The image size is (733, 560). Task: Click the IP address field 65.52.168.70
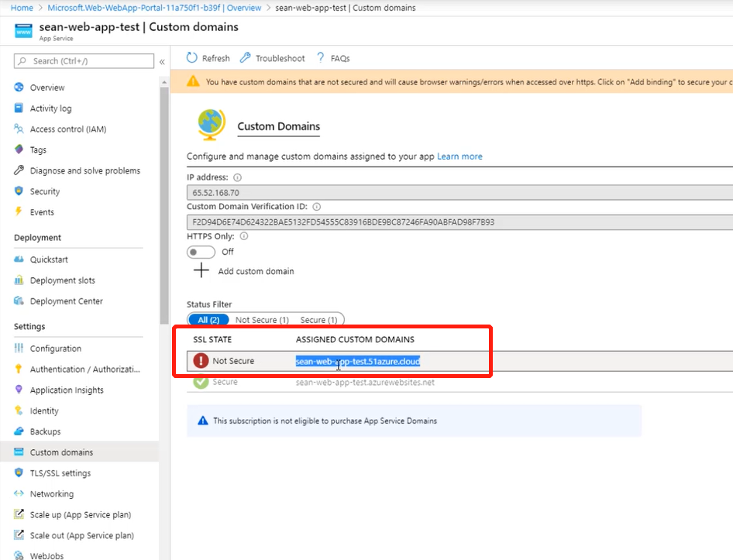(x=460, y=193)
